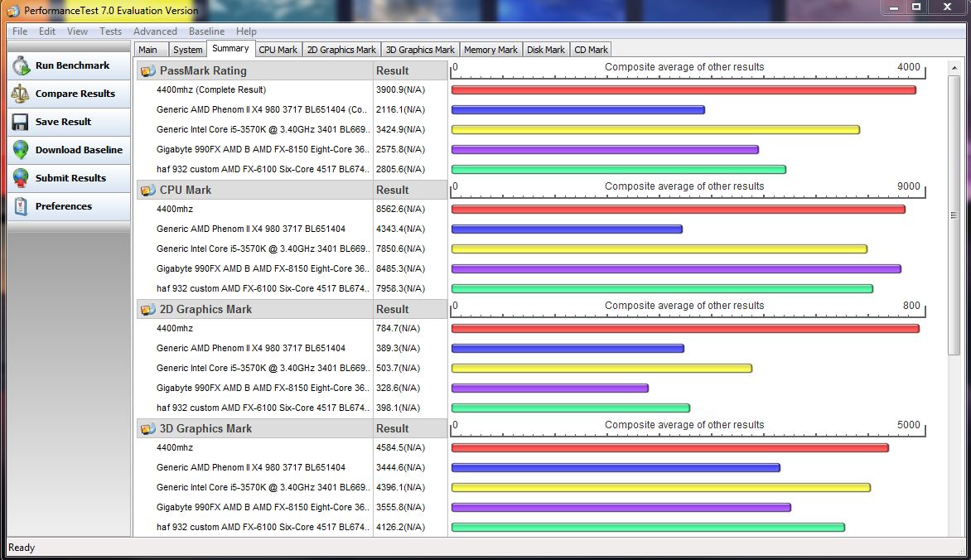Open the Baseline menu
The width and height of the screenshot is (971, 560).
point(207,31)
